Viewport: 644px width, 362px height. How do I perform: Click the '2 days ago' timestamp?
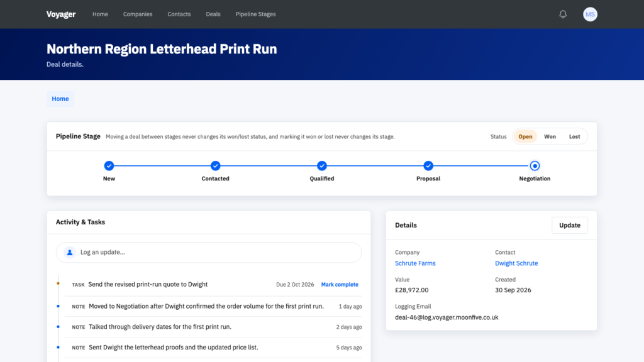click(348, 327)
